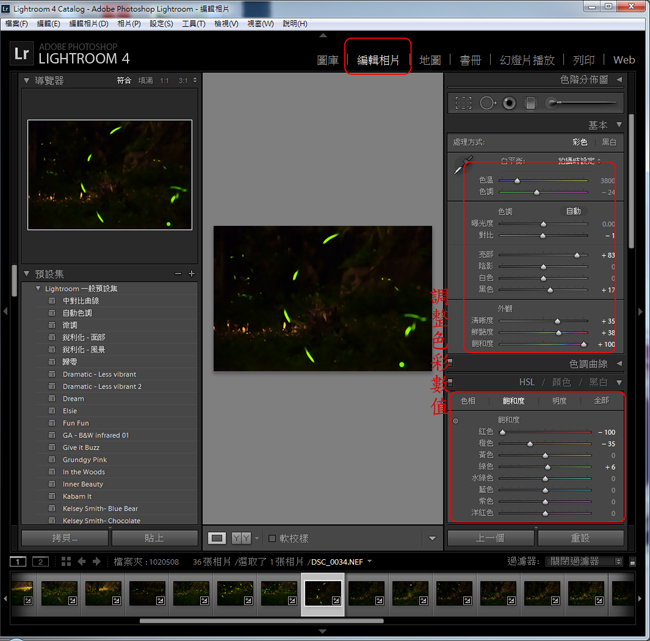Go forward using the filmstrip right arrow
Screen dimensions: 650x641
pos(97,561)
